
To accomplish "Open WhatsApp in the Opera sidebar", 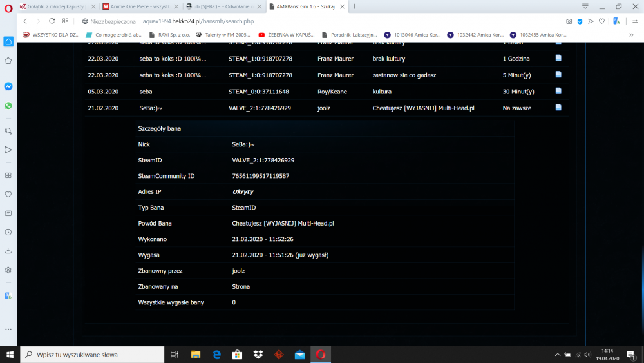I will coord(8,105).
